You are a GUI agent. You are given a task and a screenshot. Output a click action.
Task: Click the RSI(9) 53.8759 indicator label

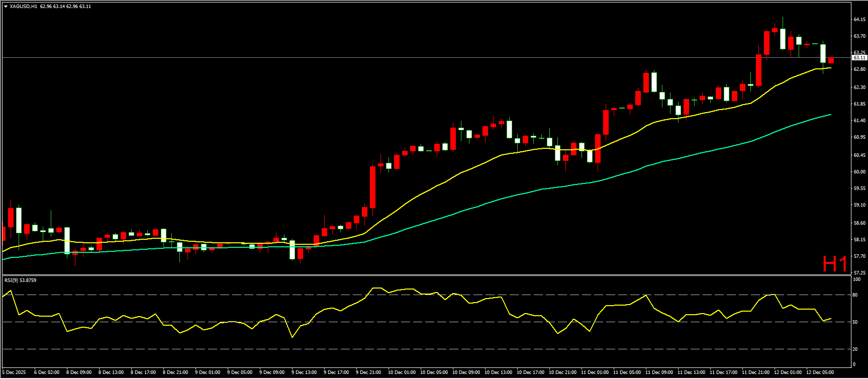[x=20, y=280]
